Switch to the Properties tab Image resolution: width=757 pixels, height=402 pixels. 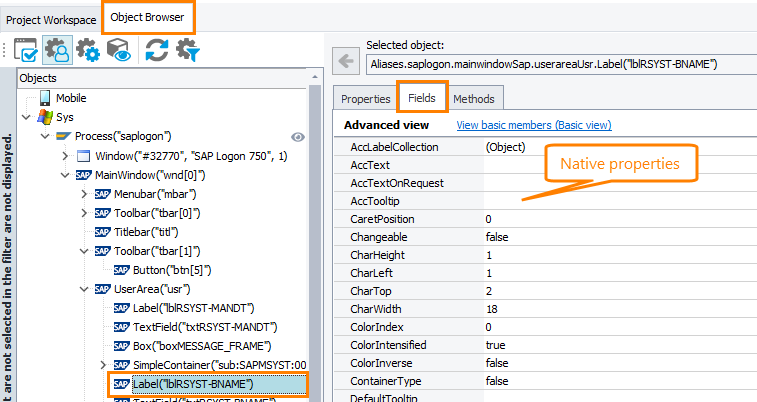coord(365,99)
